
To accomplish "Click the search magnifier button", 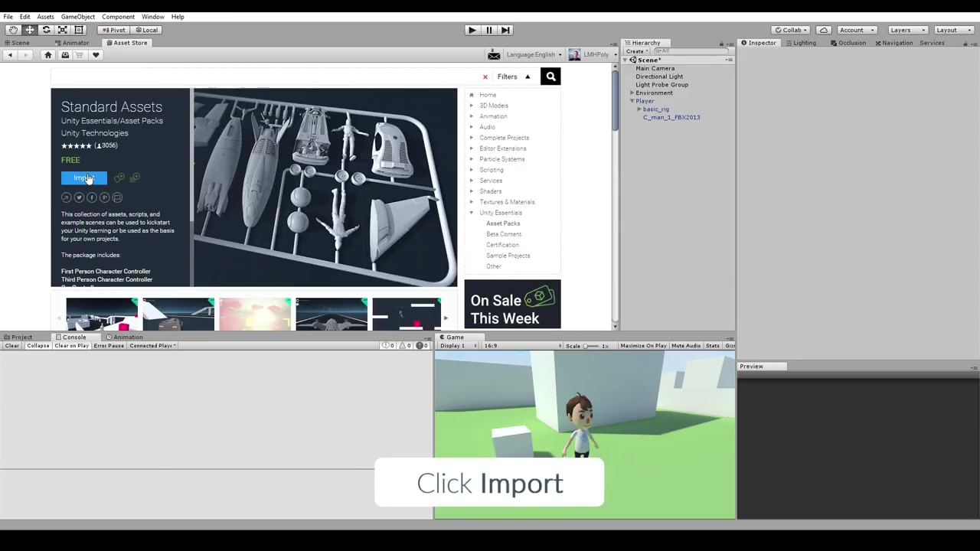I will click(x=550, y=77).
